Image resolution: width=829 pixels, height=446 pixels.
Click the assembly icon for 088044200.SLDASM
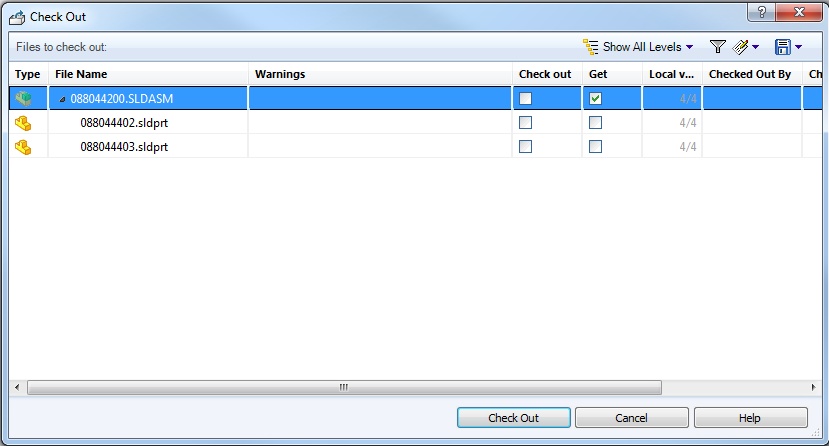pyautogui.click(x=23, y=99)
